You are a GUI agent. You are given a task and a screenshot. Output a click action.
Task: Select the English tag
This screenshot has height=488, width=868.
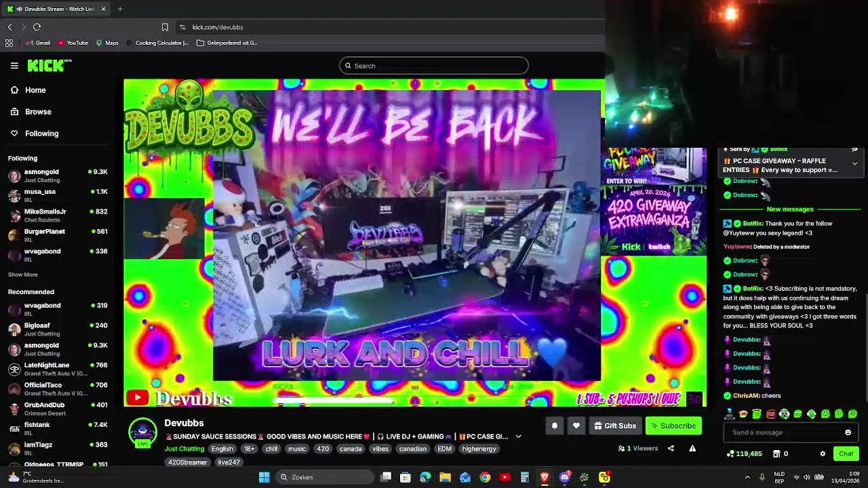(222, 449)
